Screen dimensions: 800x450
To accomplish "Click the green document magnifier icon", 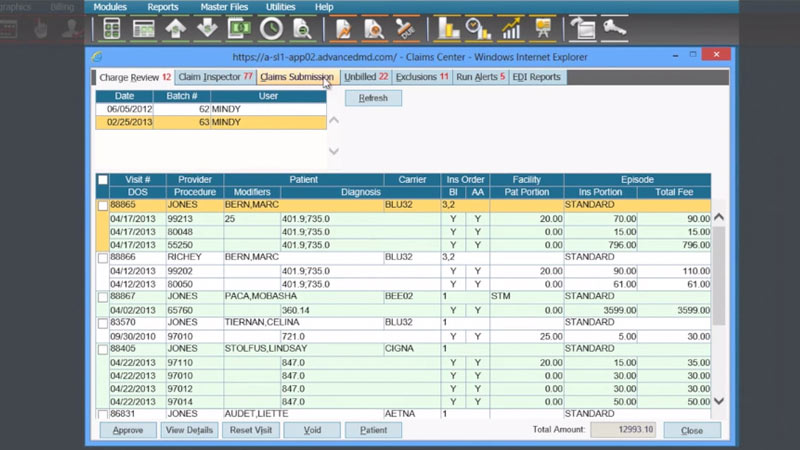I will pos(302,29).
